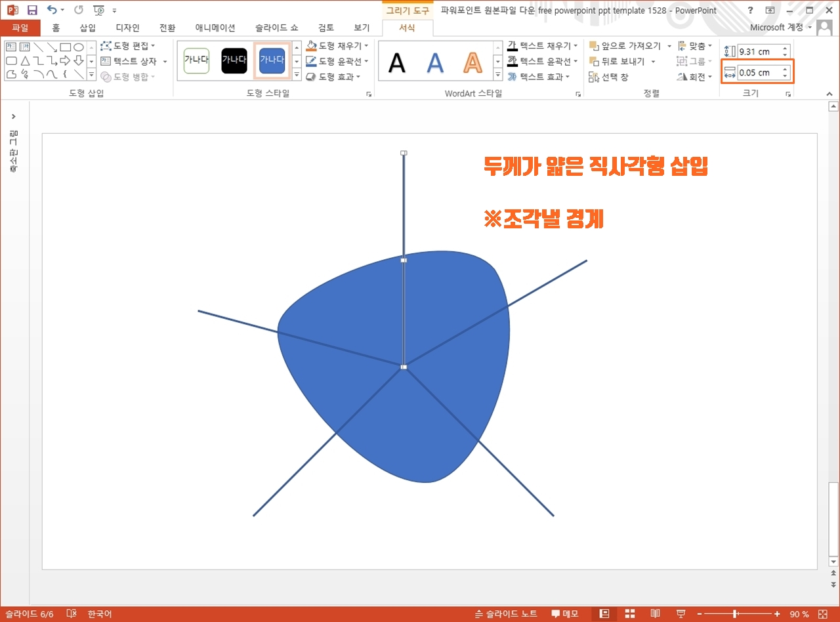Expand the shapes gallery More button
Viewport: 840px width, 622px height.
point(91,74)
